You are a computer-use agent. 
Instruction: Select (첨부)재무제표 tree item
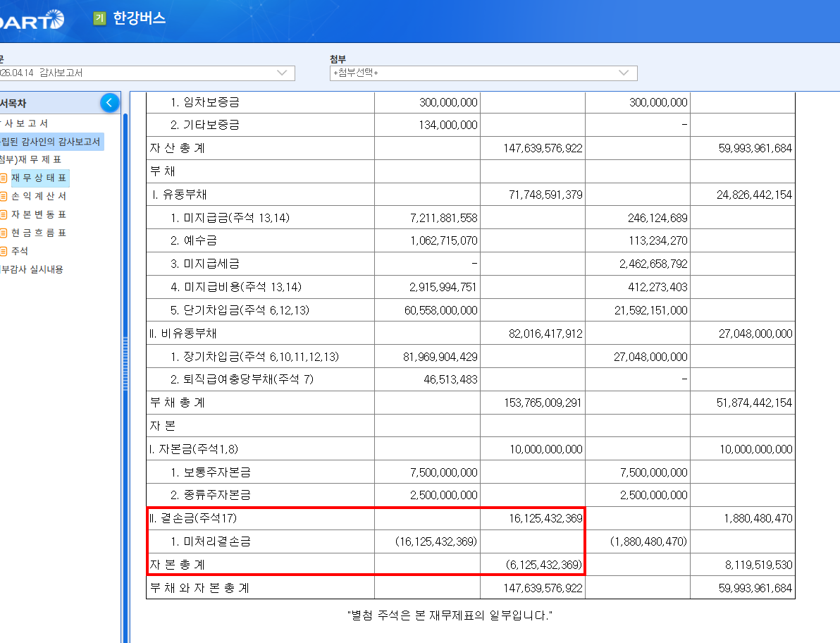[x=30, y=159]
